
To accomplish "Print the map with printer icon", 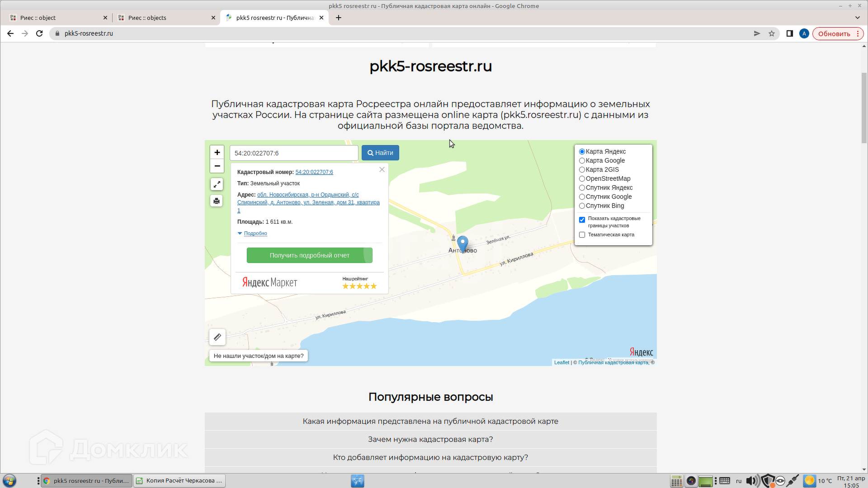I will [217, 201].
